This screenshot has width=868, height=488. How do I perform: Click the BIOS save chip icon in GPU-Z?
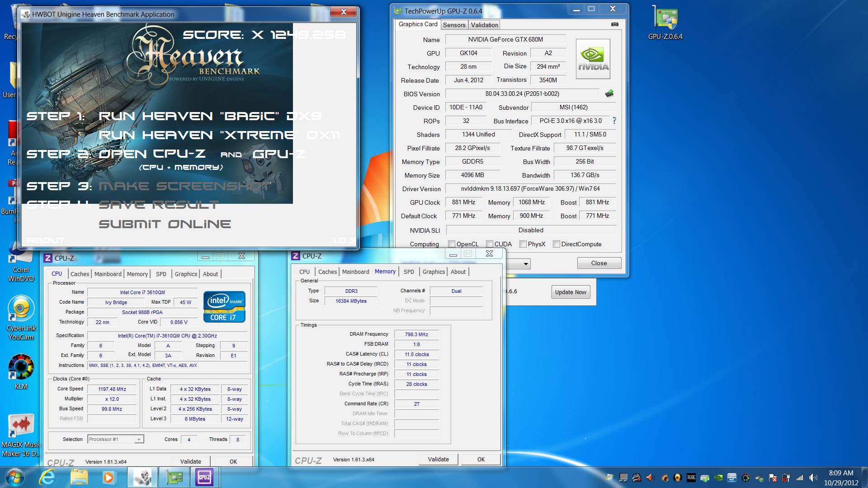click(x=609, y=94)
